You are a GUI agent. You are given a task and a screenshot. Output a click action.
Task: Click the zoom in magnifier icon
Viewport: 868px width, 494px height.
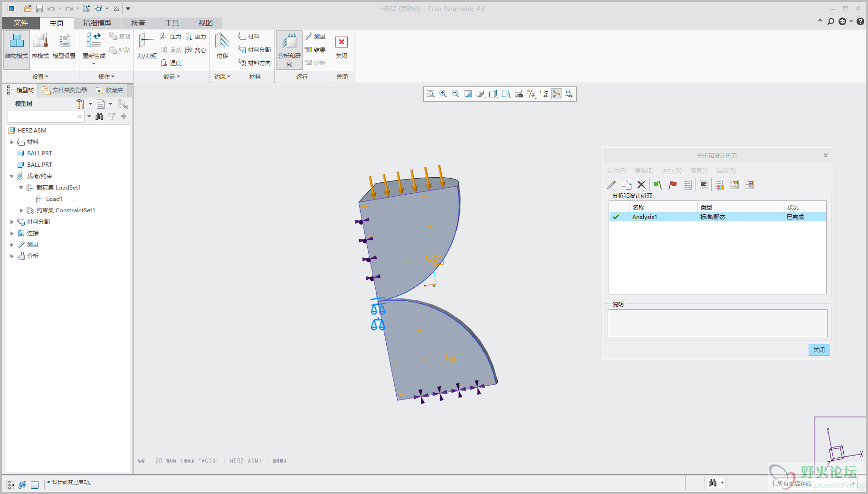click(x=443, y=94)
